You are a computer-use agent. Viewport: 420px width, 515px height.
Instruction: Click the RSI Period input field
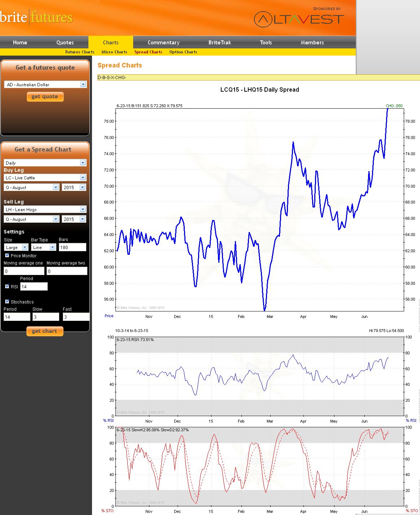34,287
